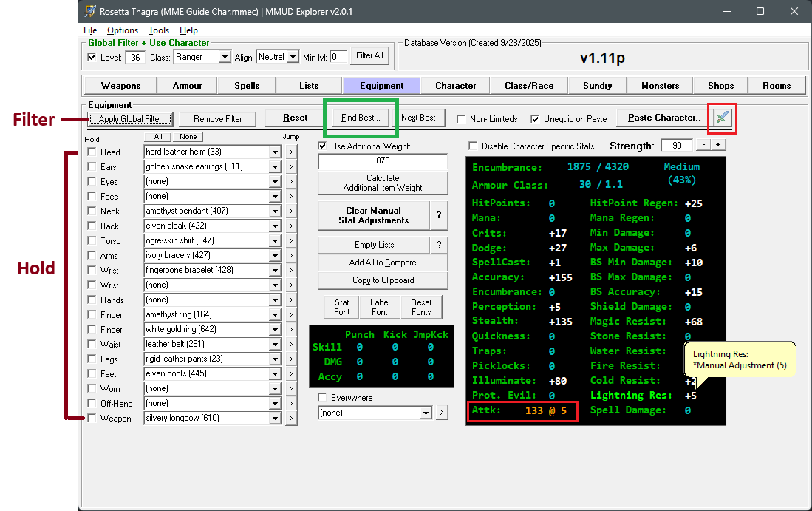Increase Strength with the plus button
812x511 pixels.
coord(718,146)
